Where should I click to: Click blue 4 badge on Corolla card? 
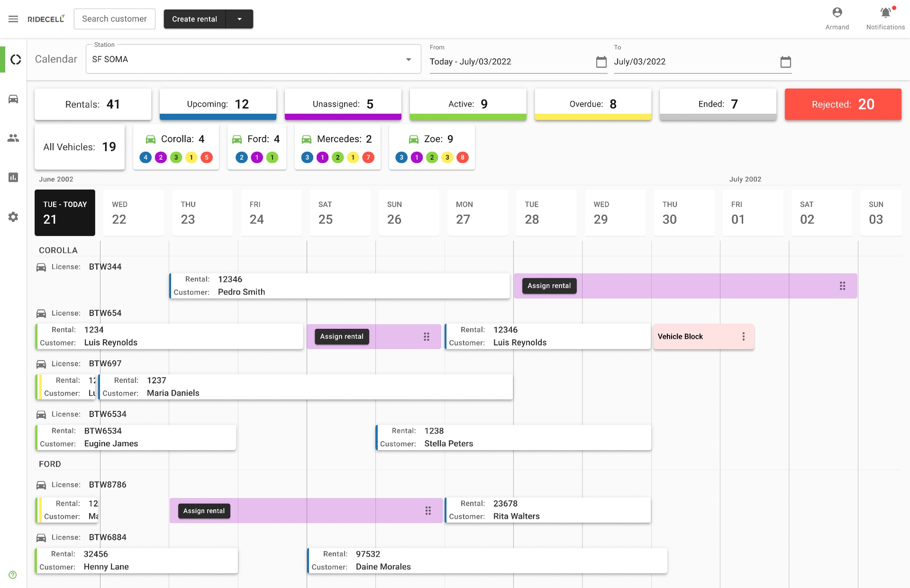146,157
